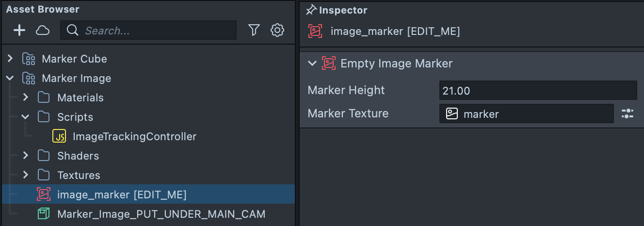Screen dimensions: 644x226
Task: Expand the Marker Cube package
Action: point(10,59)
